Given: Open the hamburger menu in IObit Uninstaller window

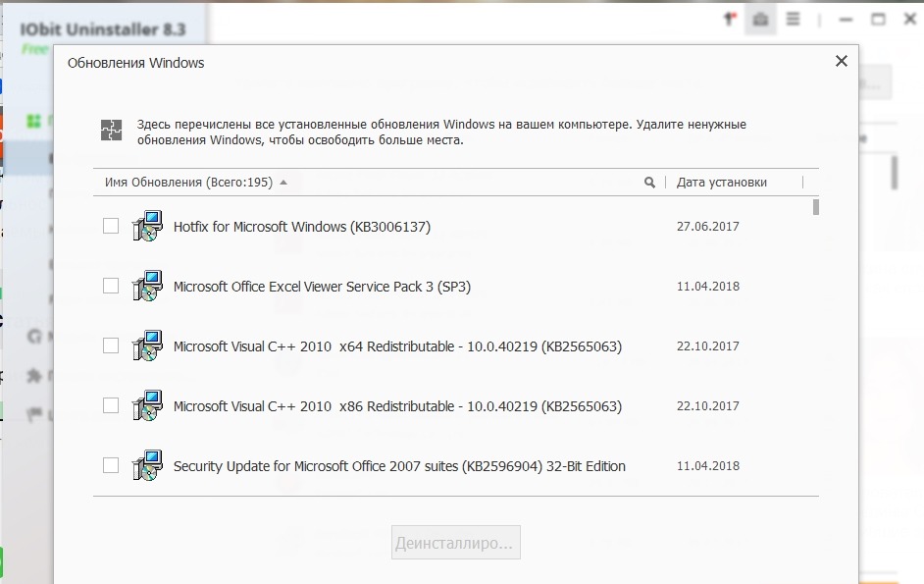Looking at the screenshot, I should [794, 20].
